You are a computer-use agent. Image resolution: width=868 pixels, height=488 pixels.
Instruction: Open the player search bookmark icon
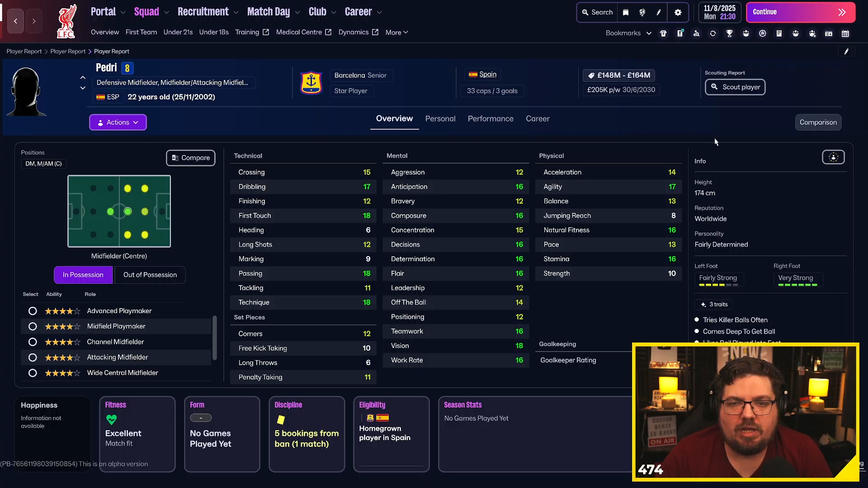(696, 33)
